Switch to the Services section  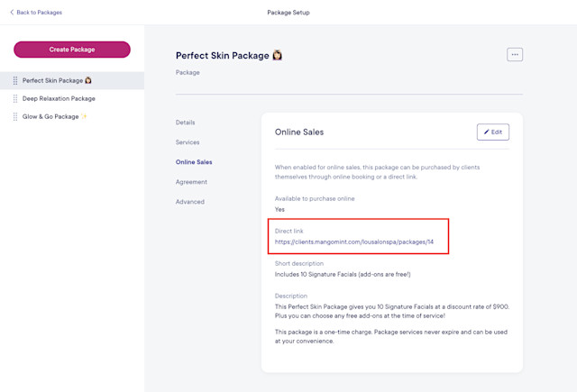[x=188, y=142]
